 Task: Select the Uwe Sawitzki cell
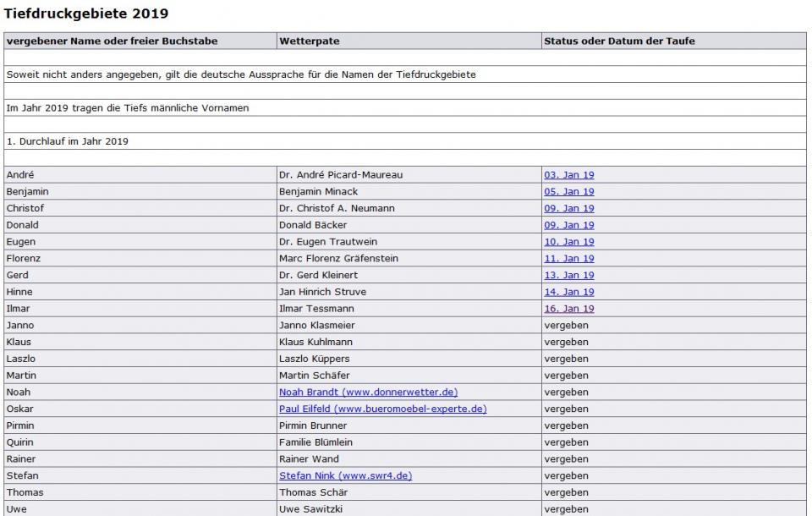[x=311, y=509]
